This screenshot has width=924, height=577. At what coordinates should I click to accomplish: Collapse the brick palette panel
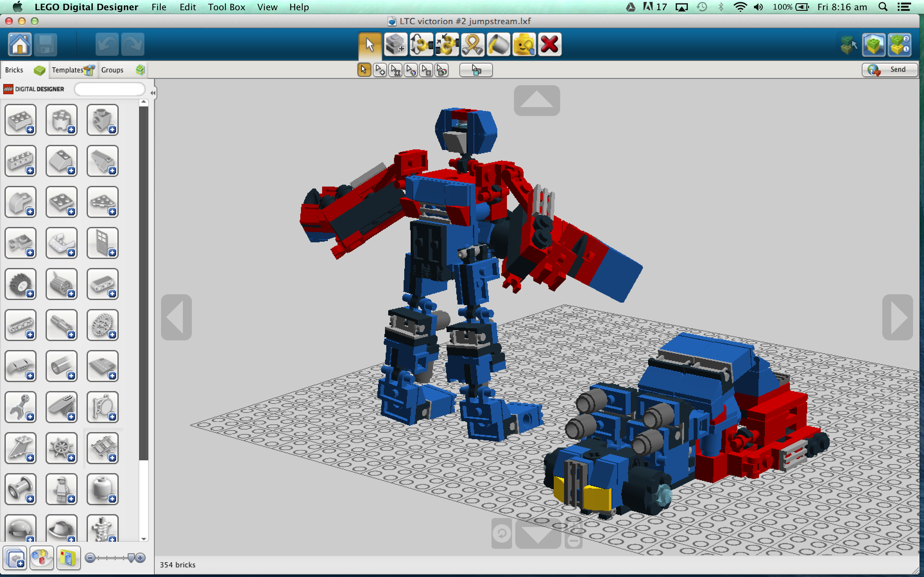[153, 93]
